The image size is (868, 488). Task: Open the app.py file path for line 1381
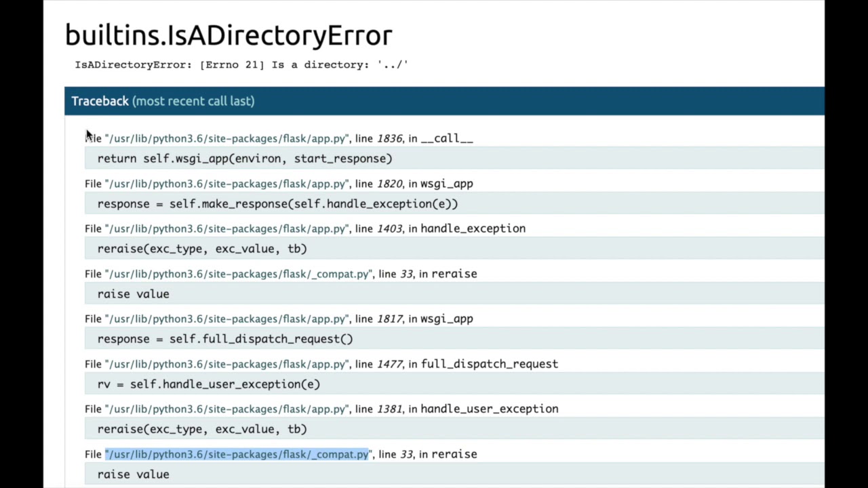[x=226, y=409]
